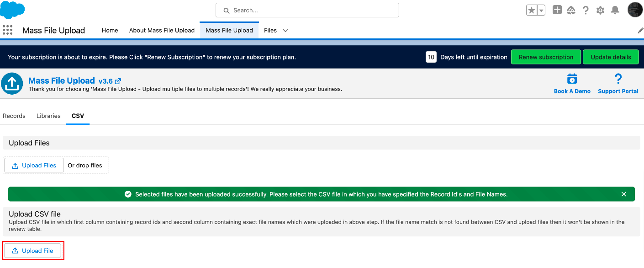Click the Book A Demo calendar icon
This screenshot has width=644, height=268.
[572, 79]
